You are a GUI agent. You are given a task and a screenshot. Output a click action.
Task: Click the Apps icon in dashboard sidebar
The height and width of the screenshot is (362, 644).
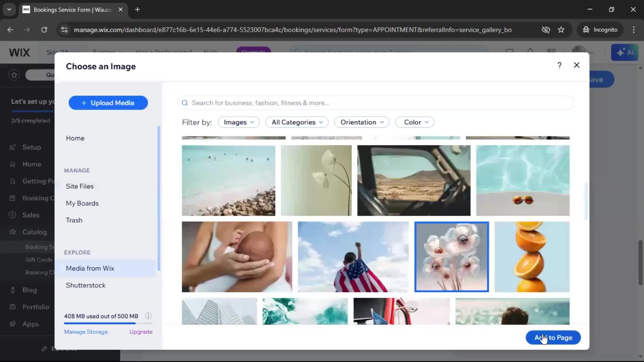(13, 324)
